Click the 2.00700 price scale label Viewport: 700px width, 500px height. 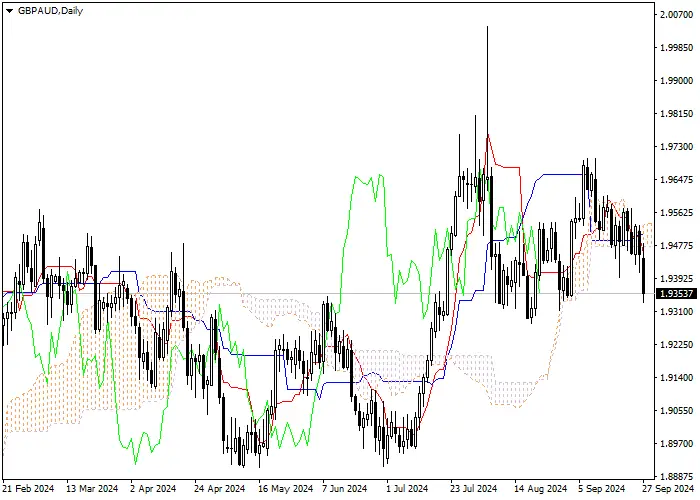click(676, 15)
